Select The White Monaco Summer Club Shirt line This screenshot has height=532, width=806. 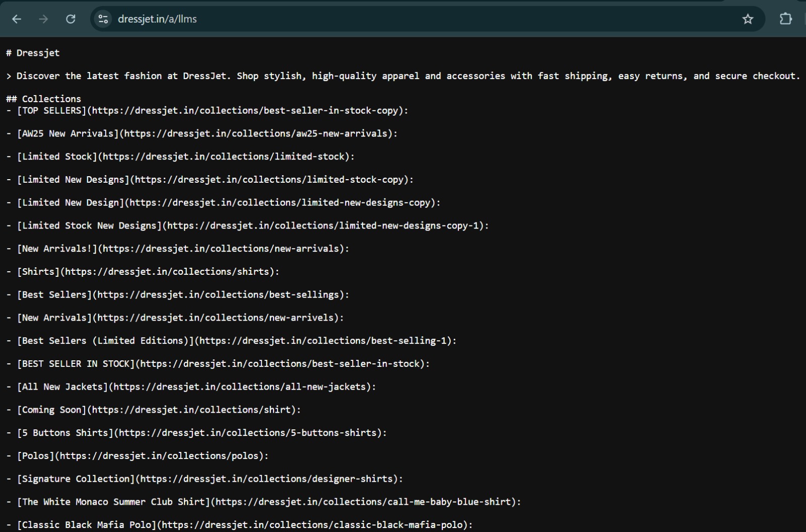click(263, 502)
